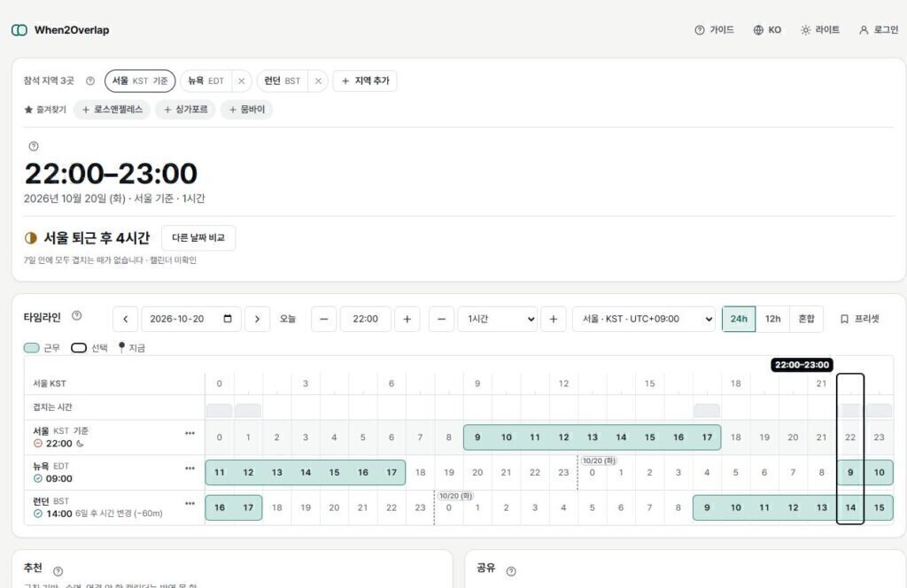This screenshot has height=588, width=907.
Task: Switch to the 12h format tab
Action: 772,319
